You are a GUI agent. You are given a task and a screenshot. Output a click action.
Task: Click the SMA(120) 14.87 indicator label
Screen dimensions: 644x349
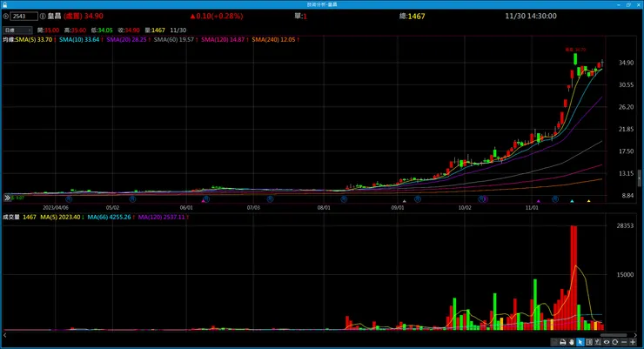tap(223, 40)
